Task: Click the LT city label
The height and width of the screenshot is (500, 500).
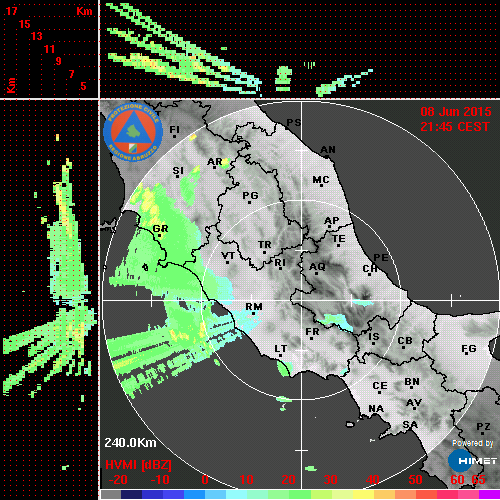Action: [x=280, y=349]
